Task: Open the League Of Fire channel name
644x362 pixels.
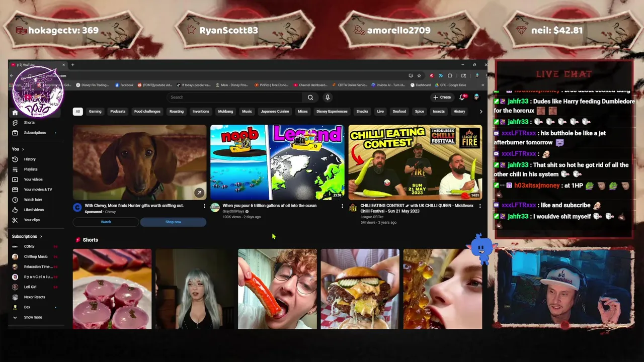Action: tap(372, 217)
